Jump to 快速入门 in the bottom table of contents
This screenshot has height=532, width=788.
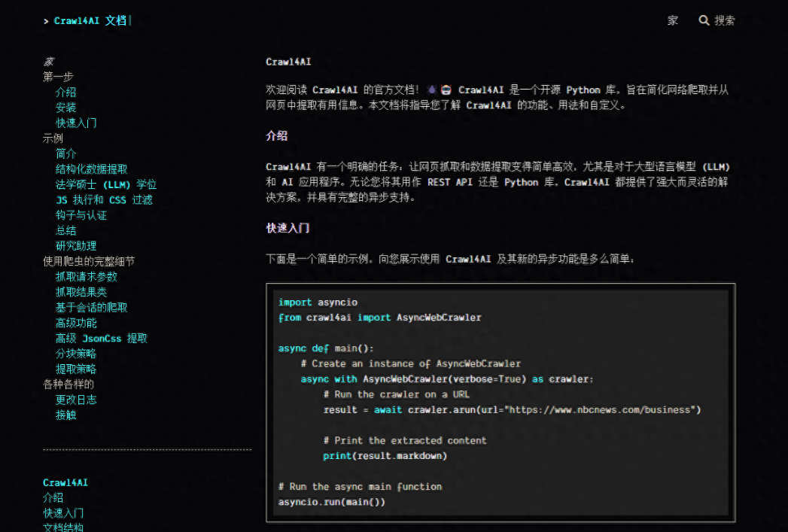[63, 513]
